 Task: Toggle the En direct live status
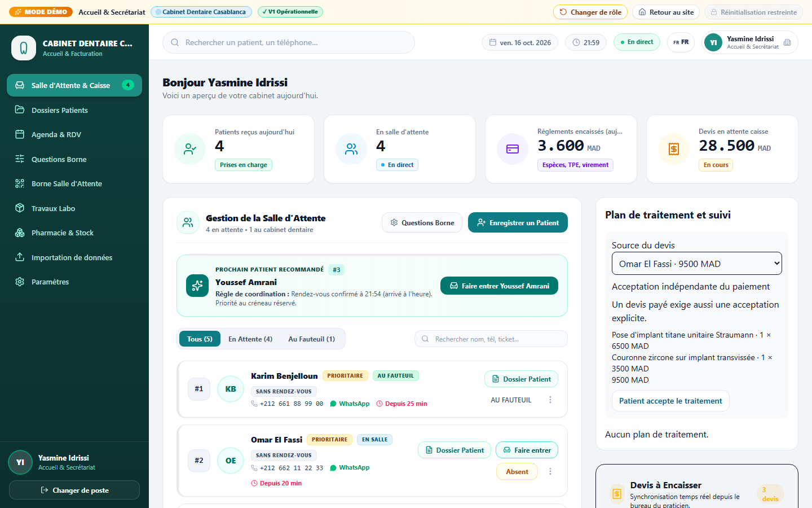point(637,42)
